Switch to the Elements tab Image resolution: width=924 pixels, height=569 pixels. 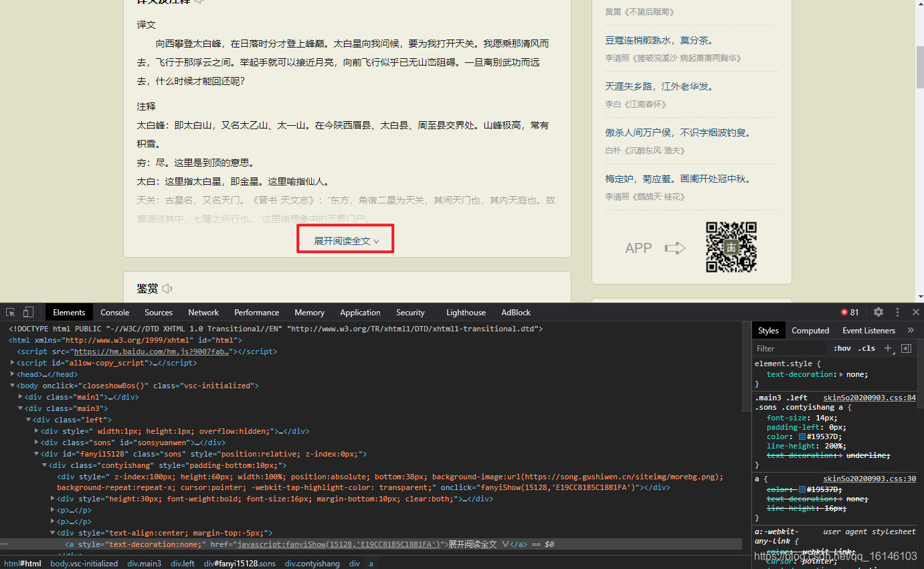tap(69, 312)
